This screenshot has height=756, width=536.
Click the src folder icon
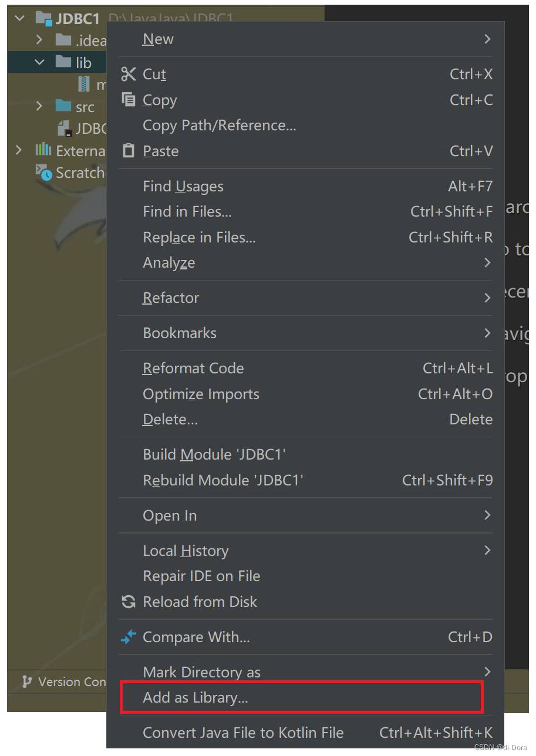coord(65,106)
